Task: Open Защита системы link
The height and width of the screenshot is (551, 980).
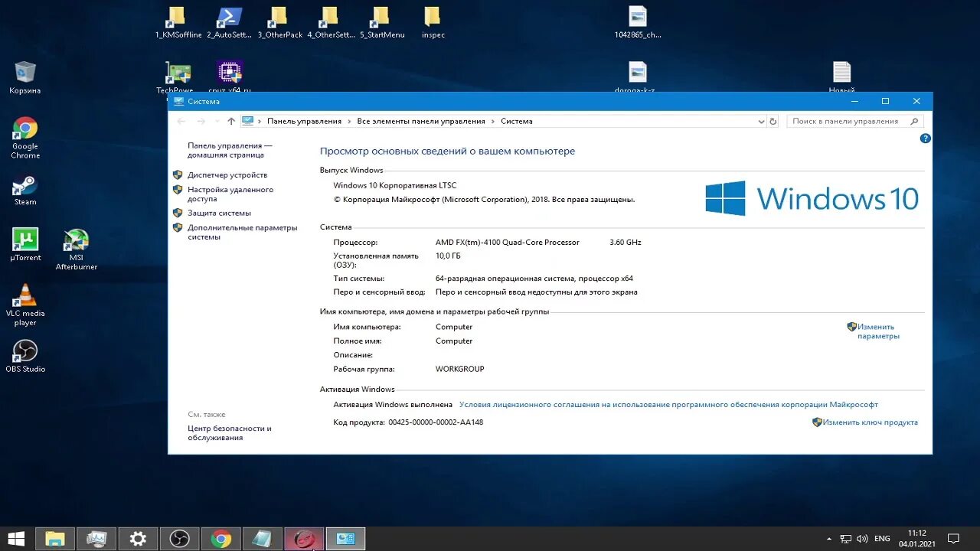Action: [219, 213]
